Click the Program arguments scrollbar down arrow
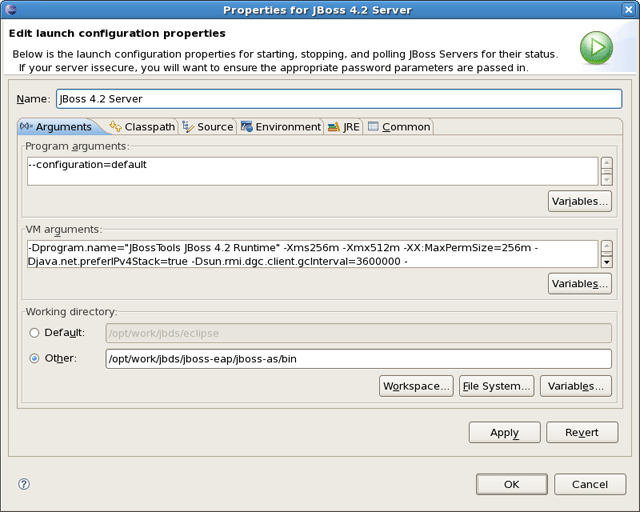The height and width of the screenshot is (512, 640). [x=607, y=180]
